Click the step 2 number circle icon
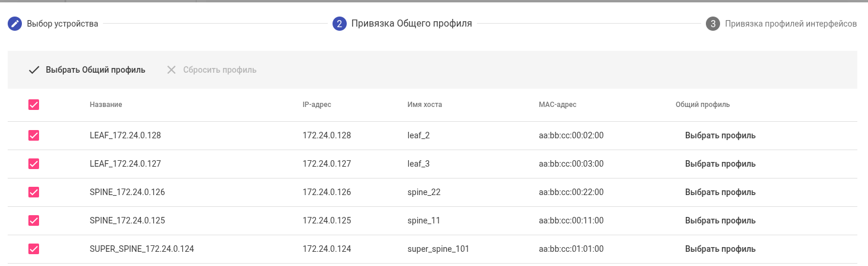Viewport: 868px width, 266px height. (x=339, y=24)
